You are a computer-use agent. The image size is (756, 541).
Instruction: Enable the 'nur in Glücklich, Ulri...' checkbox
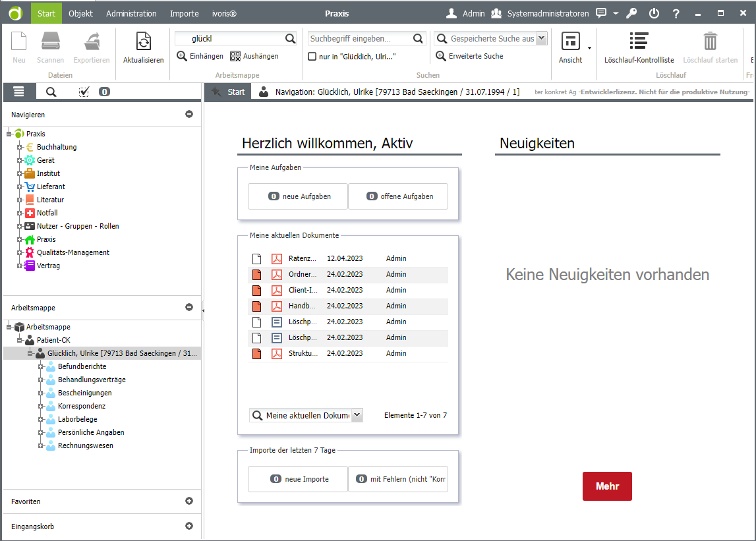pos(312,57)
